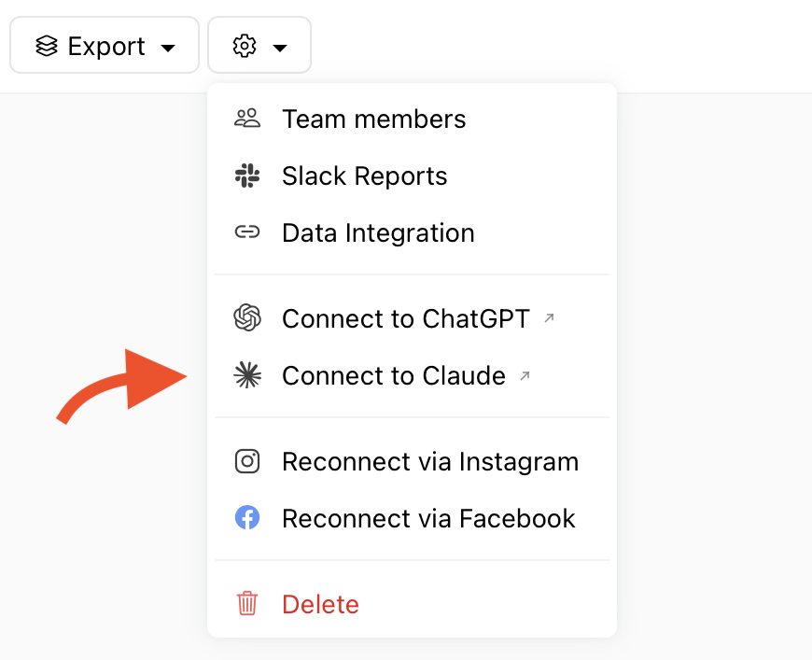Open Team members menu entry

pyautogui.click(x=412, y=119)
